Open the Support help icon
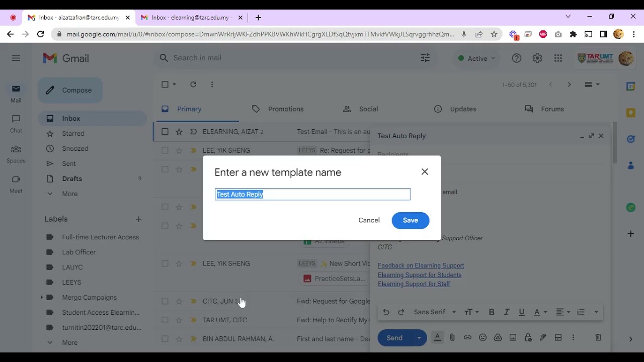Viewport: 644px width, 362px height. point(517,58)
